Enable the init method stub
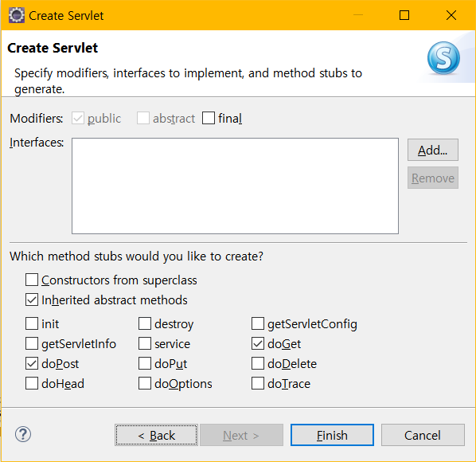The width and height of the screenshot is (476, 462). [32, 323]
